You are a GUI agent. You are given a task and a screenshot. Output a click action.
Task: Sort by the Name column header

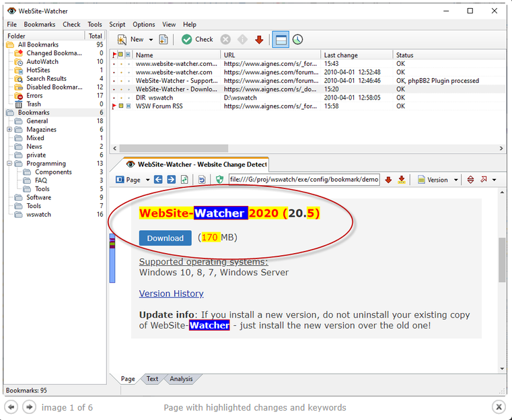click(176, 55)
